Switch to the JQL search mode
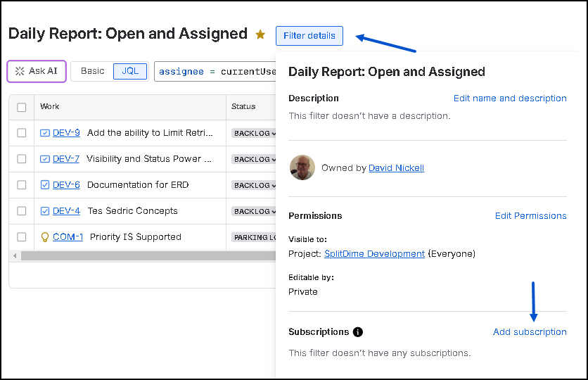The height and width of the screenshot is (380, 588). pyautogui.click(x=130, y=71)
